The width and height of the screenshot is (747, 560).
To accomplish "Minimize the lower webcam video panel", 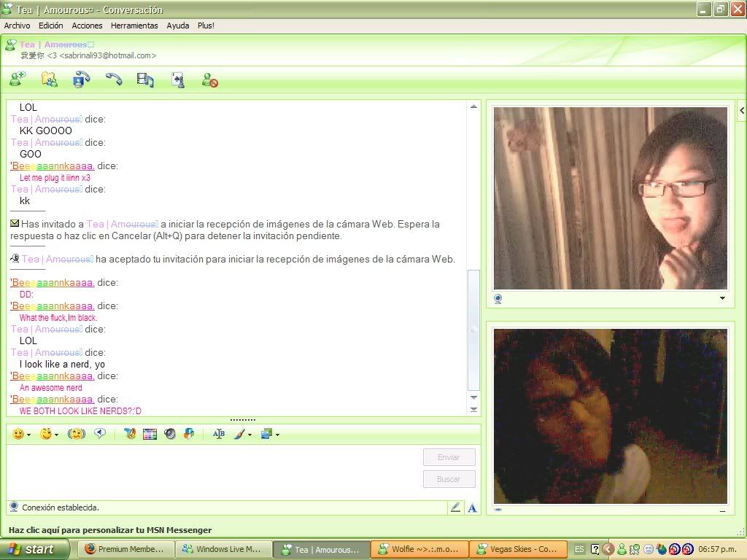I will pyautogui.click(x=723, y=510).
